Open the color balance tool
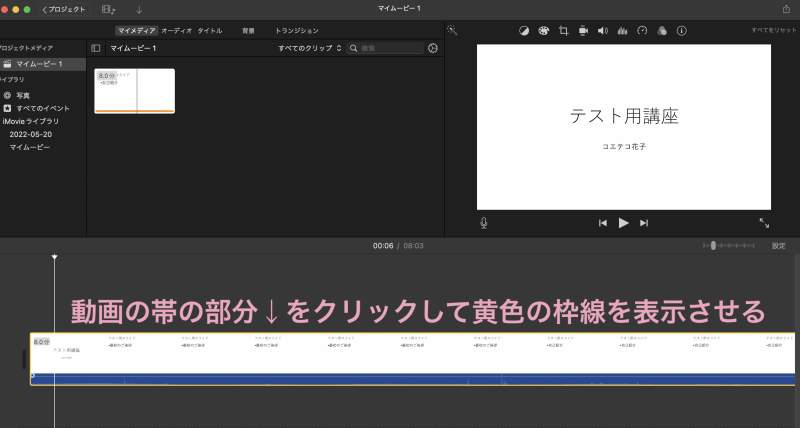 pos(524,31)
